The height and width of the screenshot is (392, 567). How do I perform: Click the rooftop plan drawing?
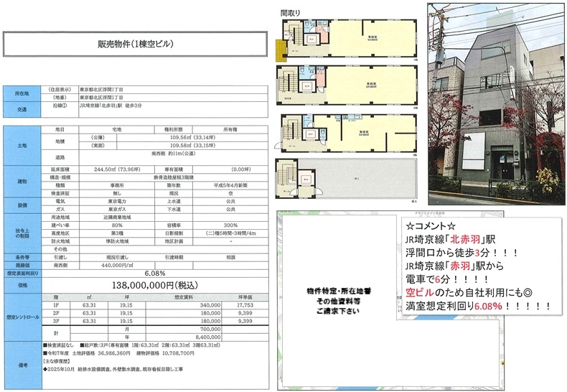(x=349, y=180)
